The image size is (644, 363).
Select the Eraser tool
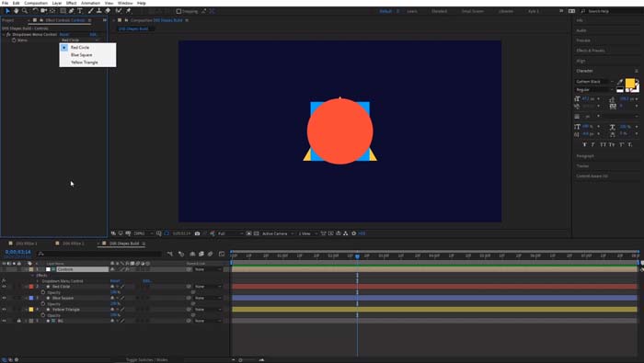point(108,11)
